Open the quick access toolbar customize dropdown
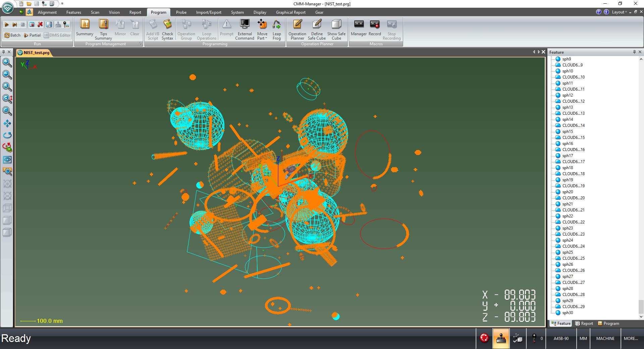 (62, 4)
